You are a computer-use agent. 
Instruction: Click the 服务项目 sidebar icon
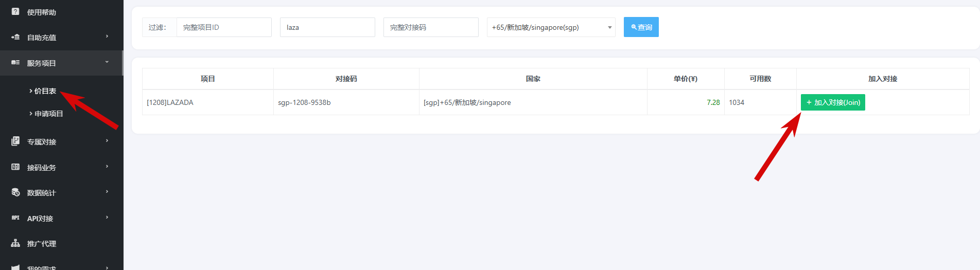click(15, 63)
